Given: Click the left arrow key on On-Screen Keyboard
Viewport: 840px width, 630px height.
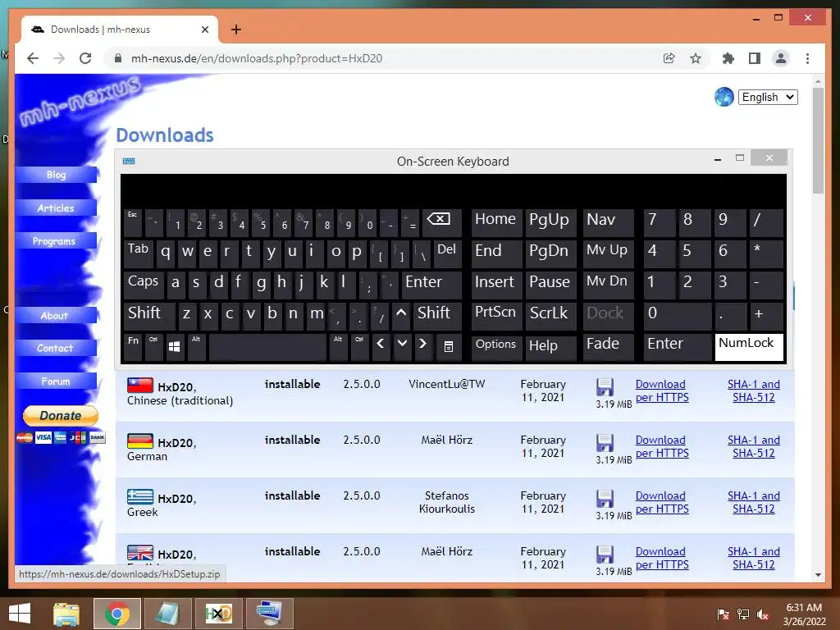Looking at the screenshot, I should [381, 347].
